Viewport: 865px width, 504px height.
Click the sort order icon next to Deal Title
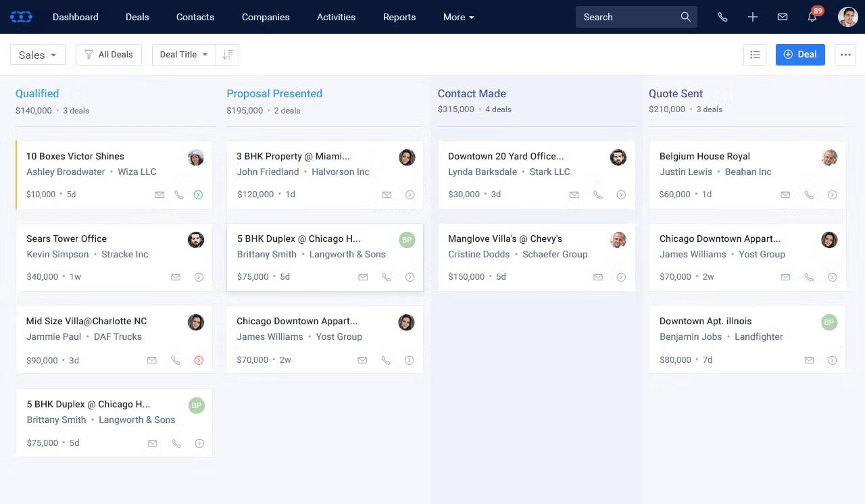pyautogui.click(x=228, y=54)
